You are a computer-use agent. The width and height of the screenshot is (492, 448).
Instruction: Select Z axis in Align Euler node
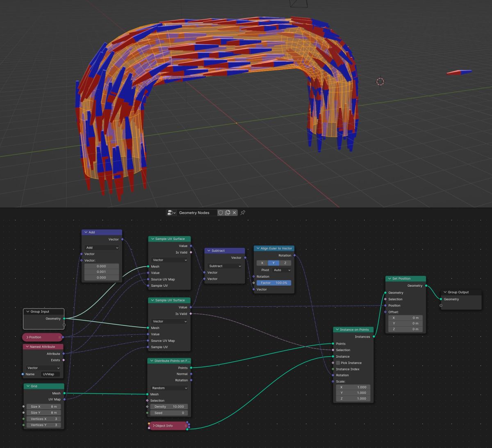(285, 263)
